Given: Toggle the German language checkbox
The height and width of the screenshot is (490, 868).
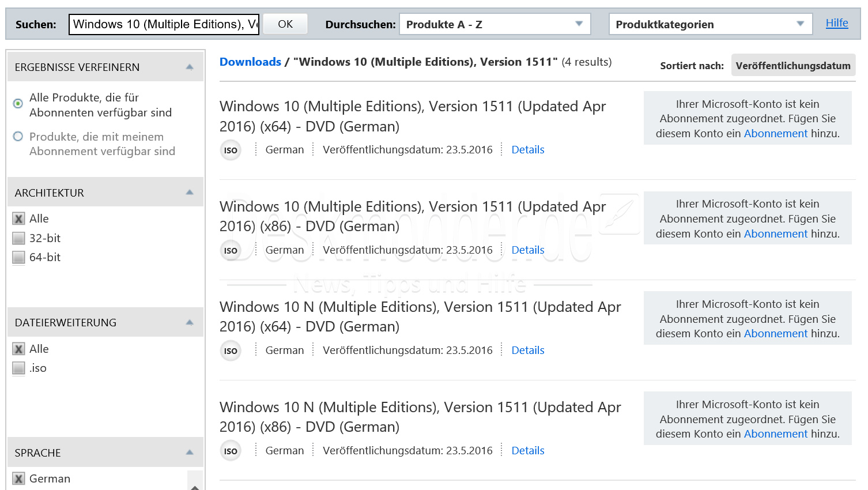Looking at the screenshot, I should click(19, 479).
